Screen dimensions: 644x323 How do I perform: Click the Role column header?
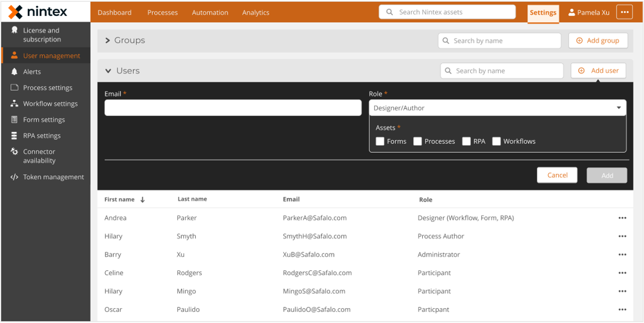click(425, 200)
